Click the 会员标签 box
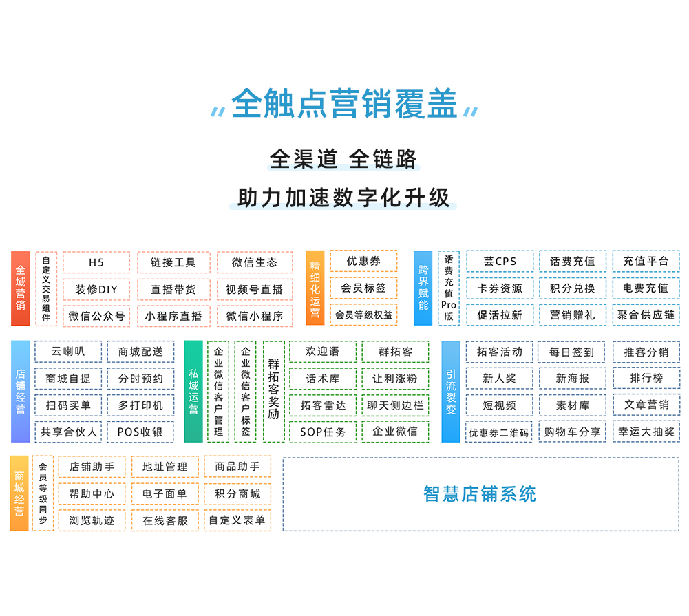The image size is (689, 616). click(364, 288)
